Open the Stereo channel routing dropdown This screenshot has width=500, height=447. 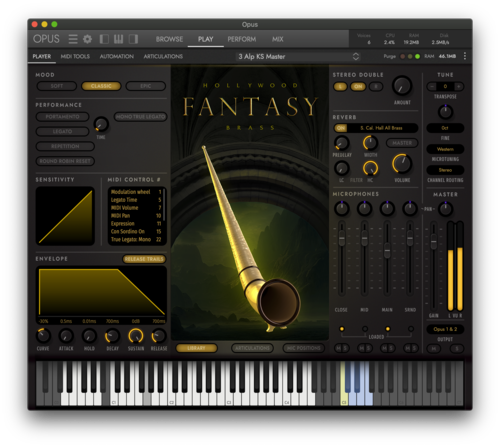(445, 170)
